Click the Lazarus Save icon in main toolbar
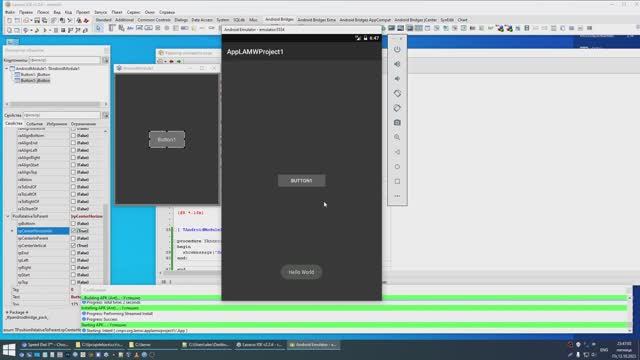The width and height of the screenshot is (640, 360). coord(37,20)
